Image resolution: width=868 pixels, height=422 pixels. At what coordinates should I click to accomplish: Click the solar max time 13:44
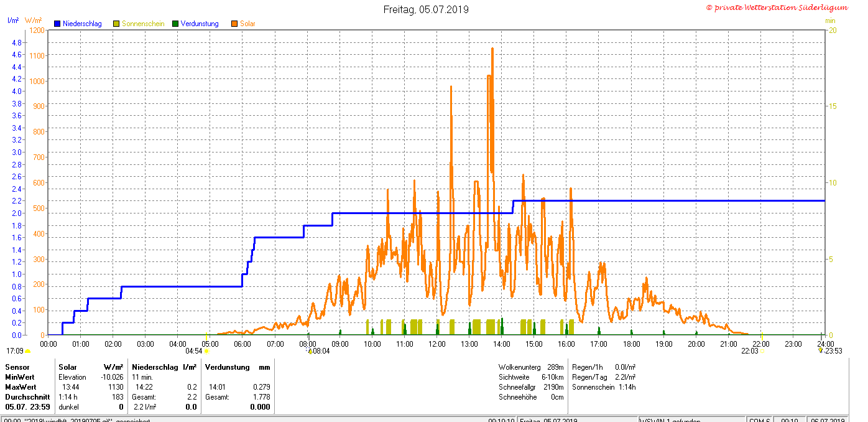point(70,387)
